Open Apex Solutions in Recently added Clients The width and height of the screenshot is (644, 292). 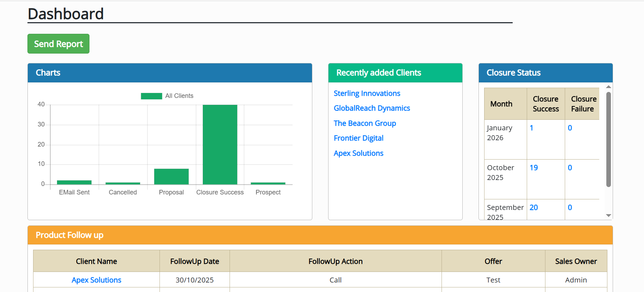[x=358, y=153]
